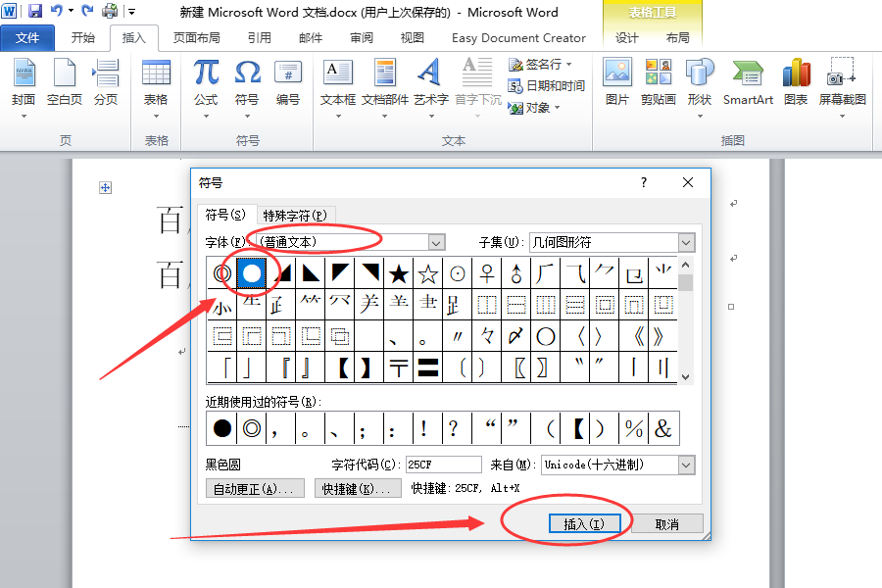The height and width of the screenshot is (588, 882).
Task: Select the black star symbol in grid
Action: tap(399, 273)
